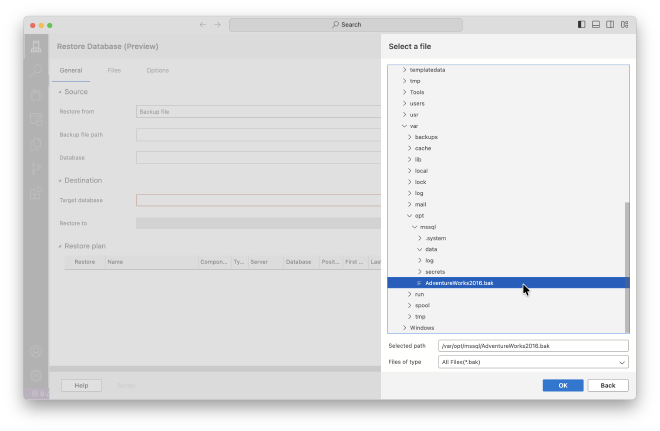Image resolution: width=660 pixels, height=431 pixels.
Task: Click the Script button
Action: pyautogui.click(x=126, y=386)
